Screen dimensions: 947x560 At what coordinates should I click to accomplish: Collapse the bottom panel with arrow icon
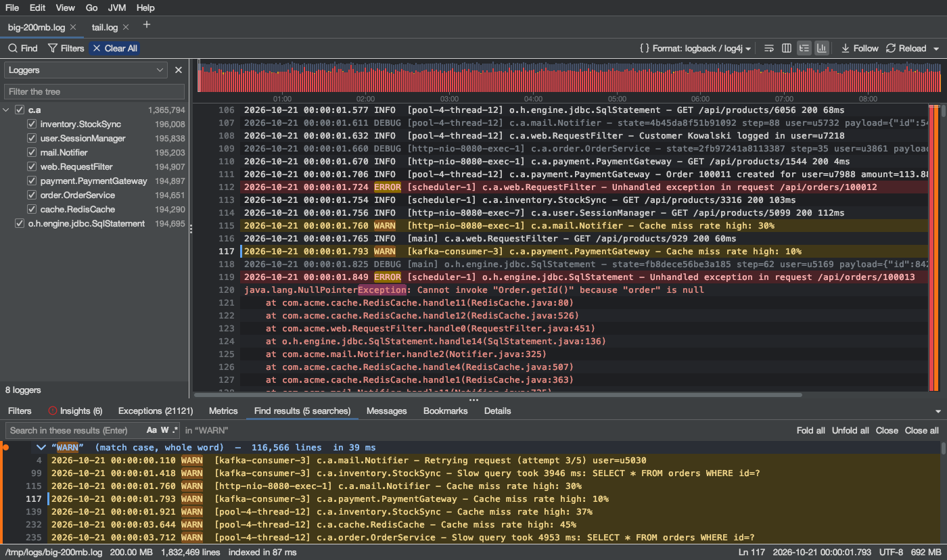click(x=938, y=411)
